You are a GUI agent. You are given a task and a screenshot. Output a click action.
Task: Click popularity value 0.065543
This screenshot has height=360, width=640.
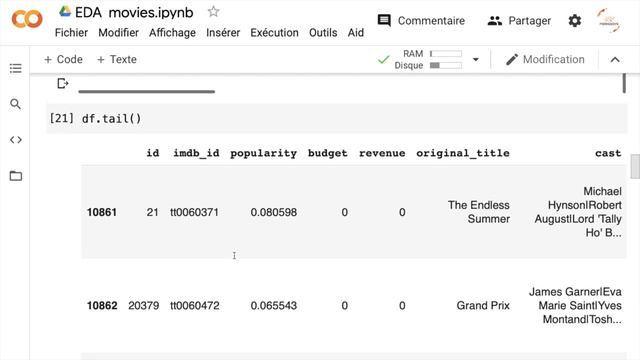pos(273,306)
